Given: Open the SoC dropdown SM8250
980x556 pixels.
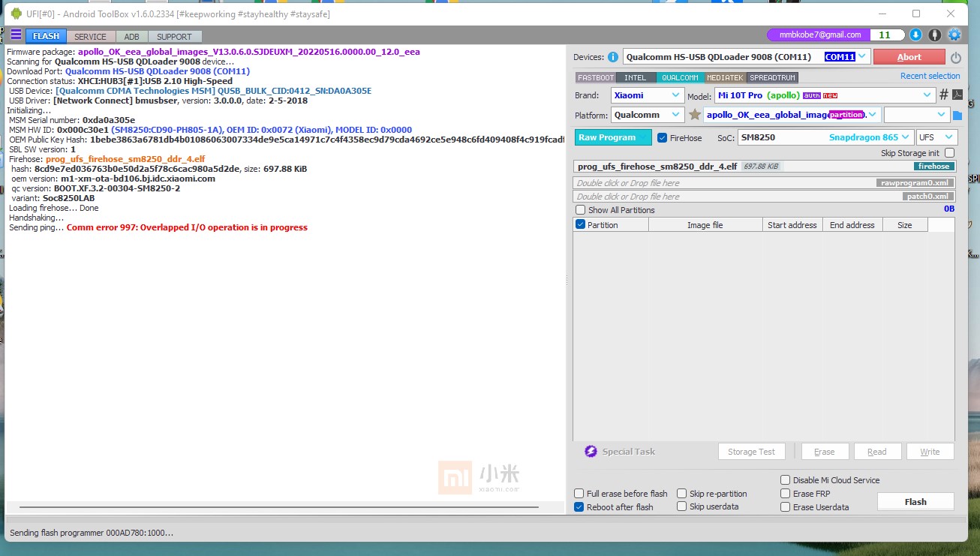Looking at the screenshot, I should pos(825,137).
